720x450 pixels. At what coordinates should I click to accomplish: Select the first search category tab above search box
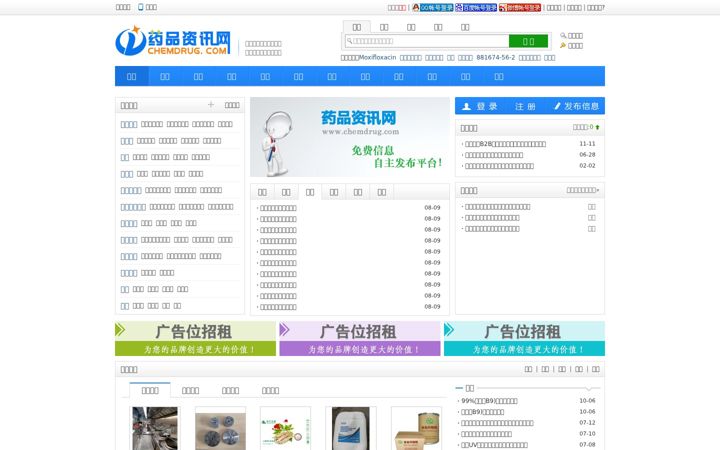[356, 27]
